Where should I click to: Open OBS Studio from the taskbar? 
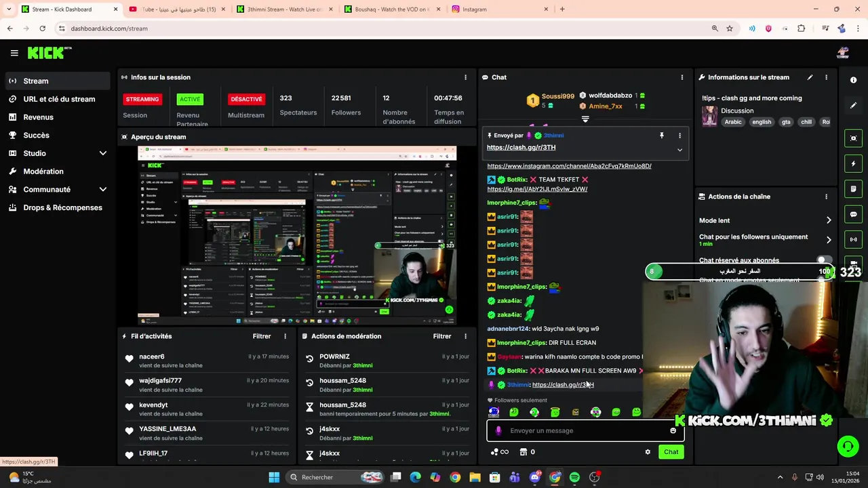click(x=594, y=477)
